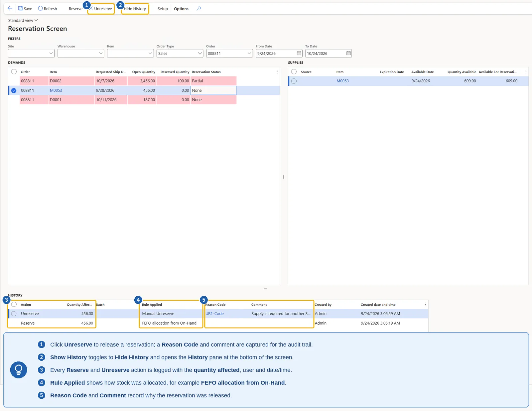Click the 9/24/2026 3:06:59 AM timestamp cell
The image size is (532, 411).
coord(380,314)
